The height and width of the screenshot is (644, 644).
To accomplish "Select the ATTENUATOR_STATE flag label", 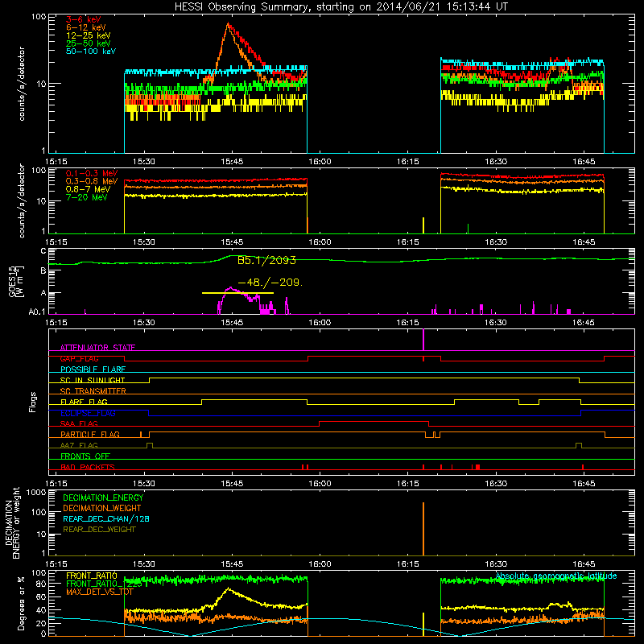I will tap(97, 348).
